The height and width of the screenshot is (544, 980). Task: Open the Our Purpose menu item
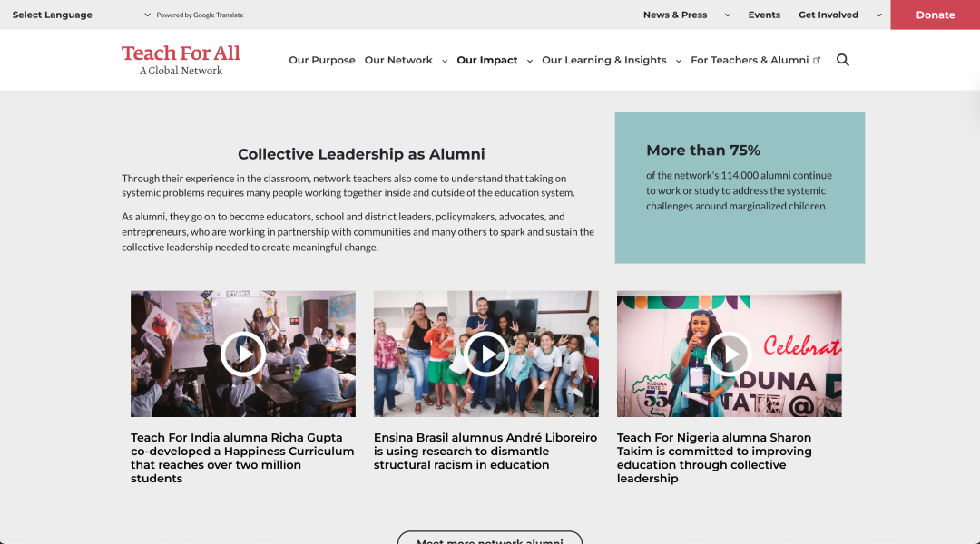[x=322, y=60]
